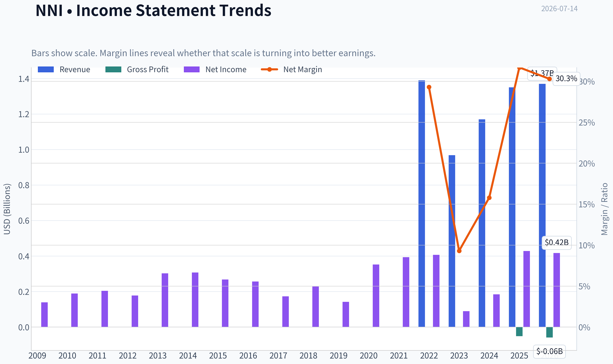The width and height of the screenshot is (613, 364).
Task: Toggle the Revenue legend entry
Action: [64, 69]
